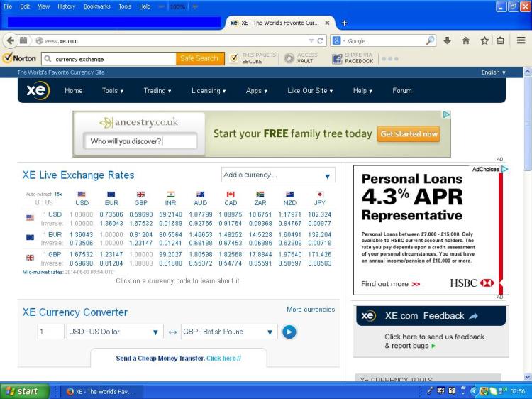This screenshot has height=399, width=532.
Task: Click the Norton logo in toolbar
Action: pos(19,58)
